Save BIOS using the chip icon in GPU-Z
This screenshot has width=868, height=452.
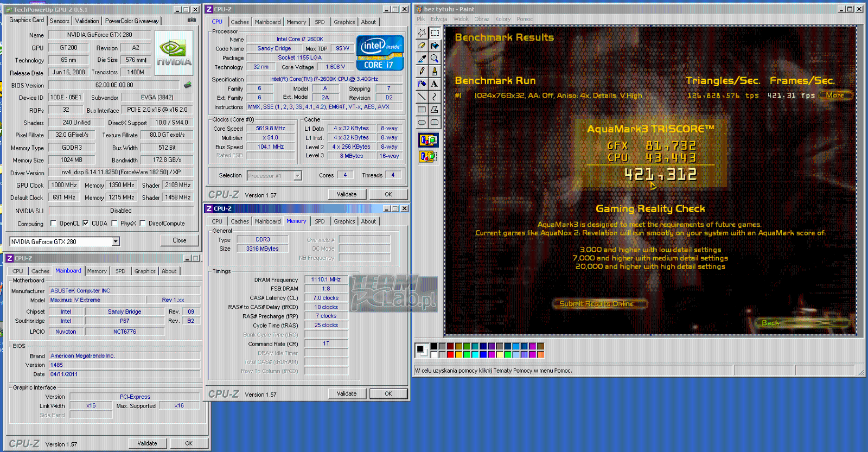click(x=188, y=85)
